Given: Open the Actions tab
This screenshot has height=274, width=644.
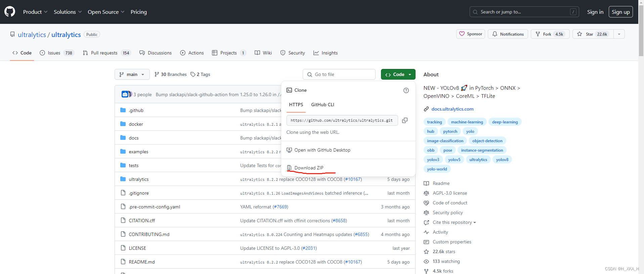Looking at the screenshot, I should [192, 53].
